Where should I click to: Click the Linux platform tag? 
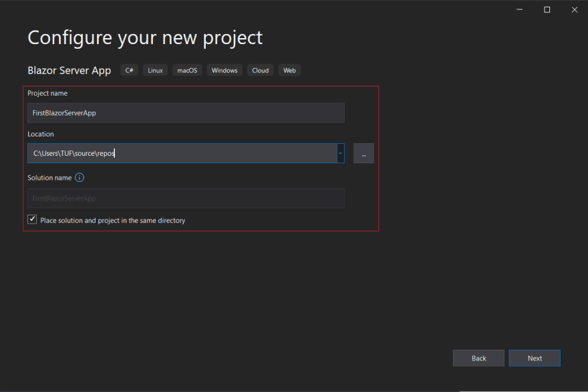tap(155, 70)
